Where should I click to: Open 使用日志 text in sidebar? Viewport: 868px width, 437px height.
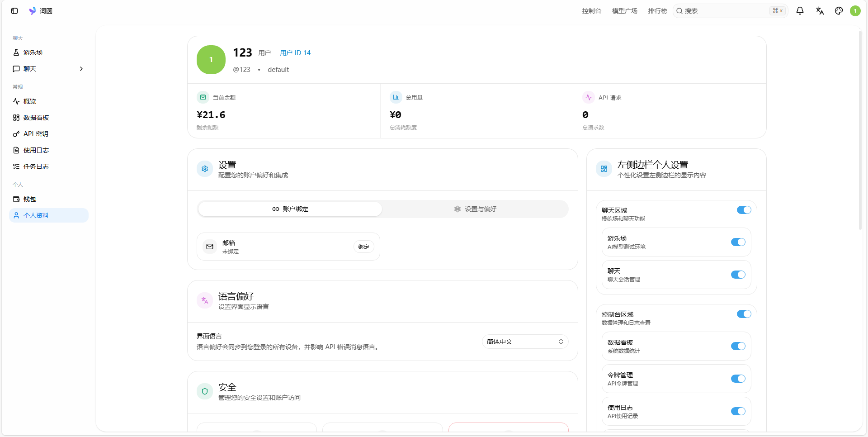click(36, 150)
